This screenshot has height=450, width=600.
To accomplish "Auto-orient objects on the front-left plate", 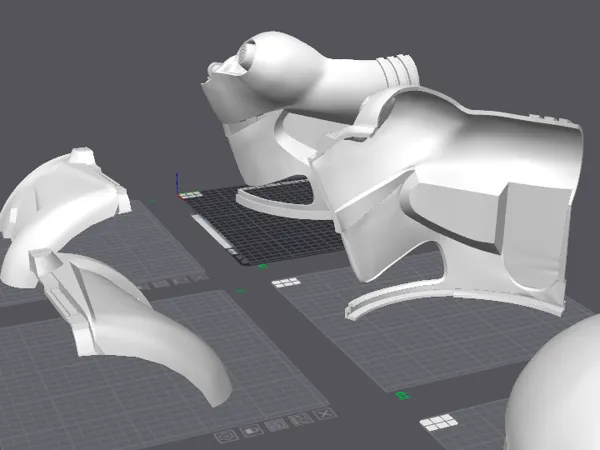I will coord(301,420).
